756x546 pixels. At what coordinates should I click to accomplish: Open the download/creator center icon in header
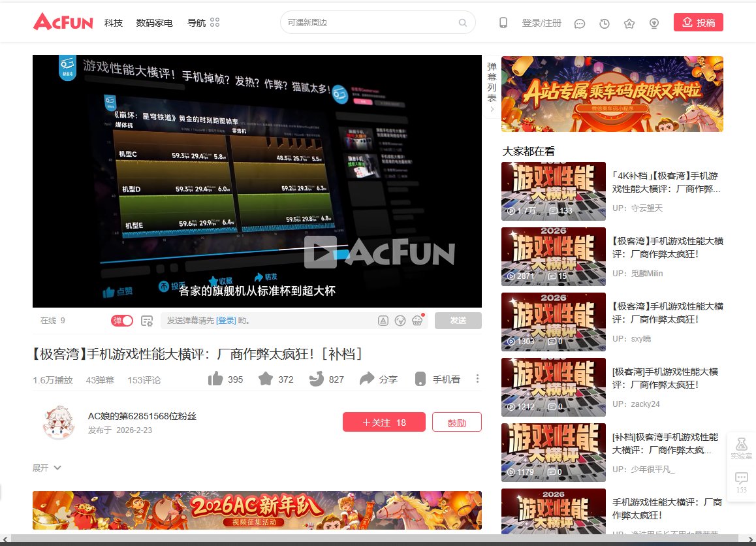tap(654, 23)
